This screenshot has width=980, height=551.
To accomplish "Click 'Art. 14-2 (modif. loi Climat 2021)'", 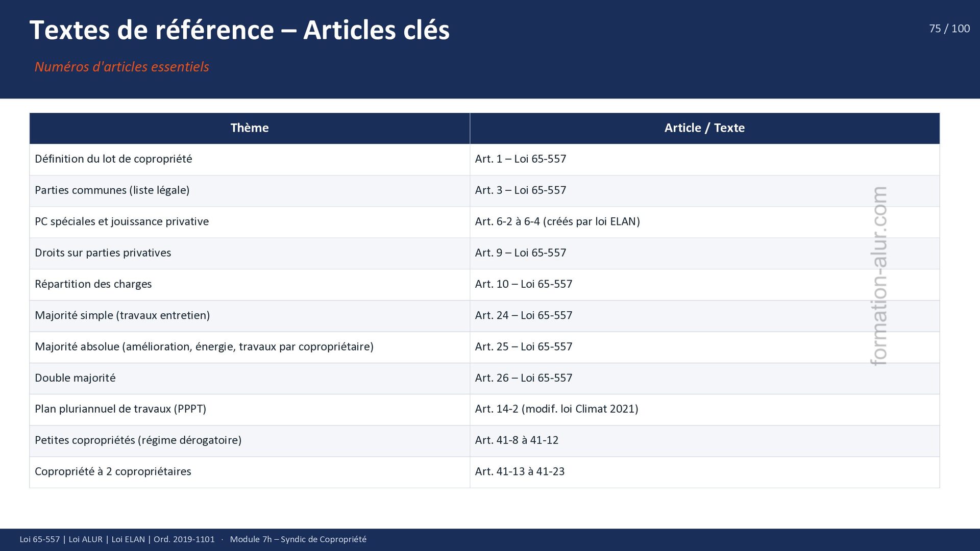I will (x=556, y=409).
